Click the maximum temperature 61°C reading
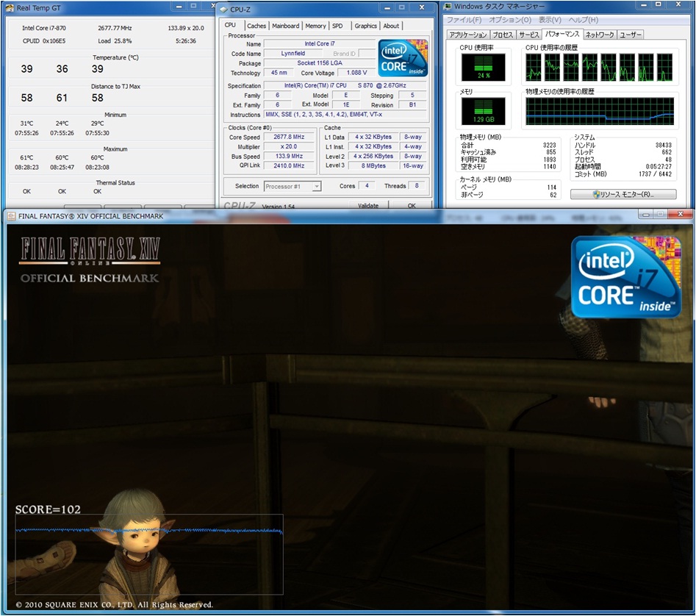Image resolution: width=696 pixels, height=616 pixels. point(26,157)
